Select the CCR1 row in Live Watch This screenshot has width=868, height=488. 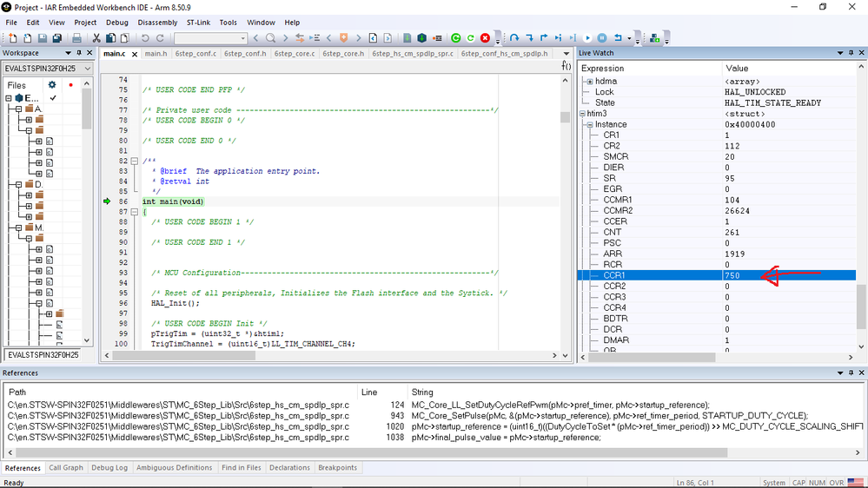(717, 275)
